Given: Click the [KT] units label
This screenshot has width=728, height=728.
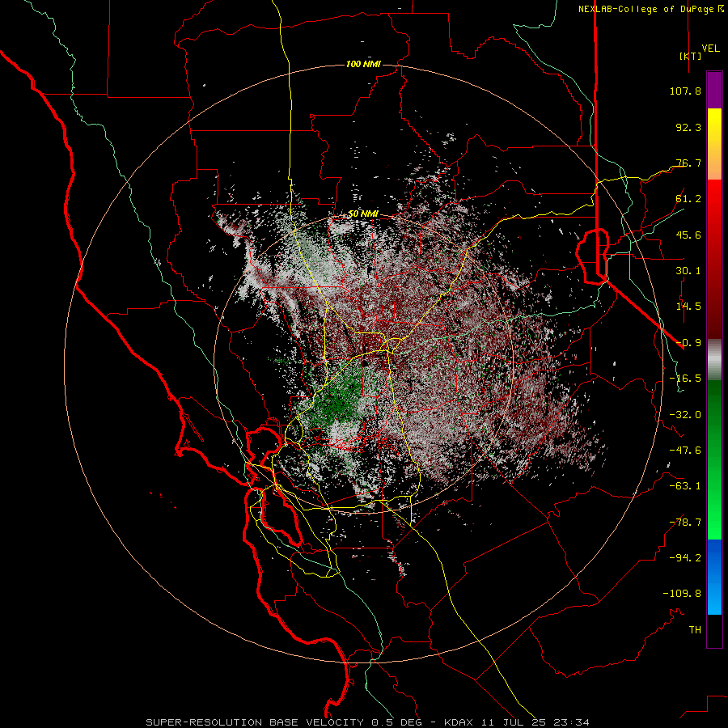Looking at the screenshot, I should tap(691, 56).
